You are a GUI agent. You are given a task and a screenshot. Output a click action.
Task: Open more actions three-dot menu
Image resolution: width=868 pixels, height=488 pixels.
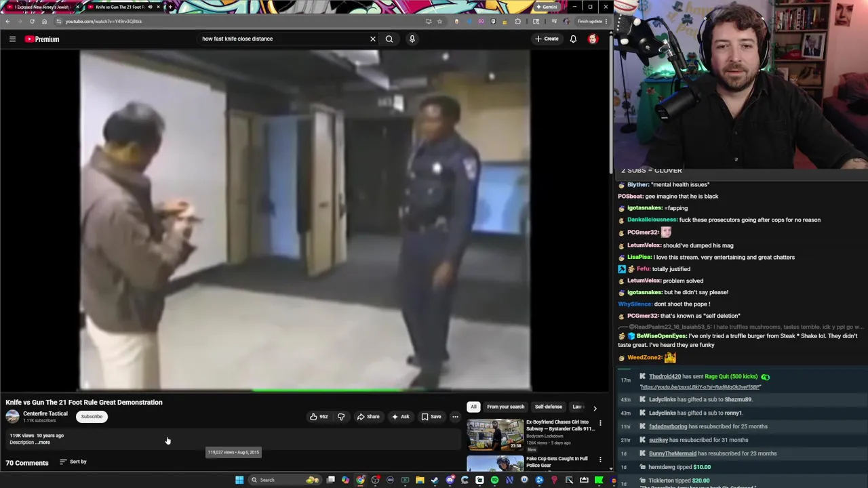[455, 417]
